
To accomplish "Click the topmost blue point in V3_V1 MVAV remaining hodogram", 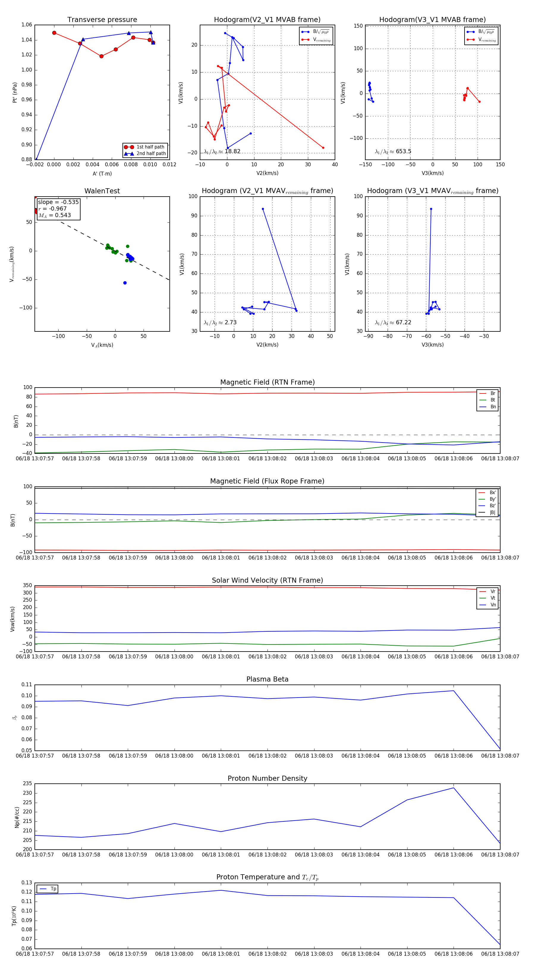I will pos(431,209).
